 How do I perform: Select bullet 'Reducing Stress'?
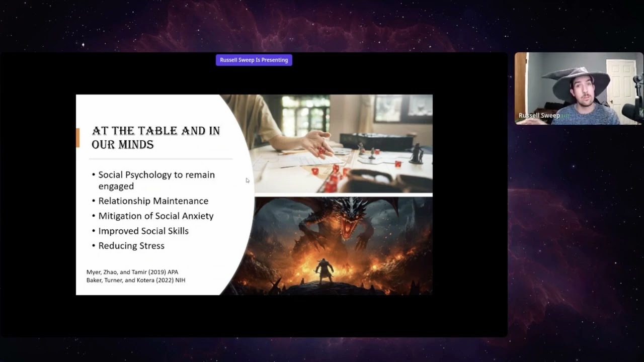pyautogui.click(x=131, y=245)
